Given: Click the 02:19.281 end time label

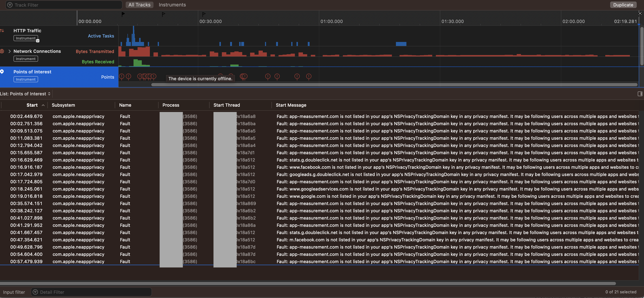Looking at the screenshot, I should [x=625, y=22].
